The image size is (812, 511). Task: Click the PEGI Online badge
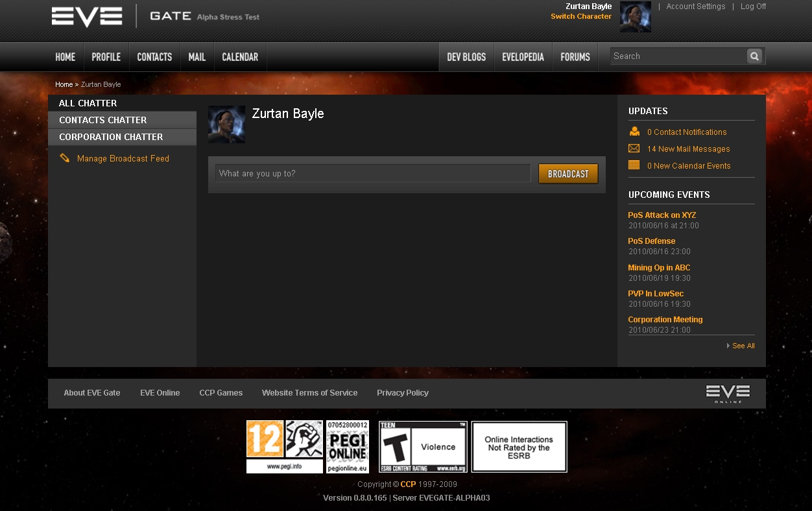(348, 447)
